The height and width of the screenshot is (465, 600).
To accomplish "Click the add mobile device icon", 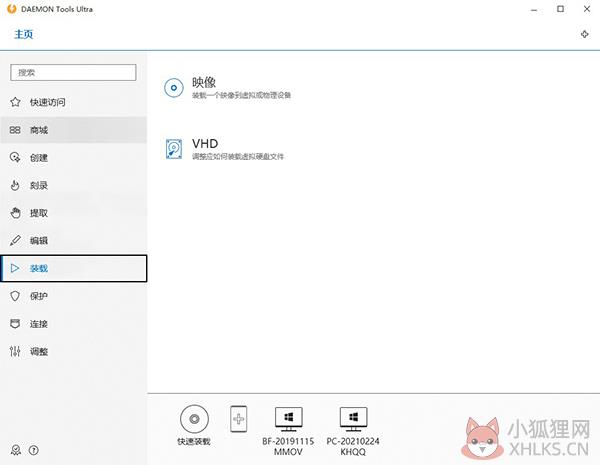I will pos(238,419).
